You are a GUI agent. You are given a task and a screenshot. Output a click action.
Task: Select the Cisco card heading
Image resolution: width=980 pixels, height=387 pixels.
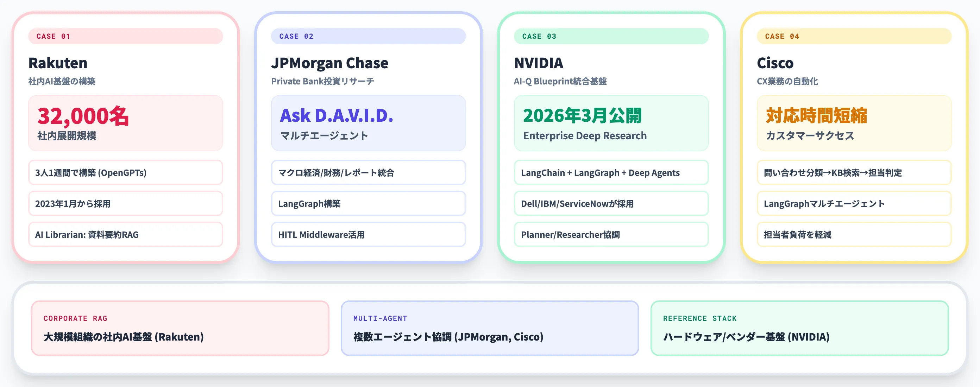775,63
